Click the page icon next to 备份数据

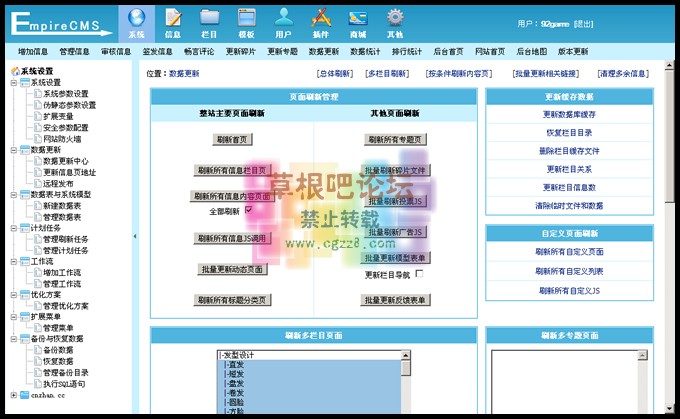[38, 350]
